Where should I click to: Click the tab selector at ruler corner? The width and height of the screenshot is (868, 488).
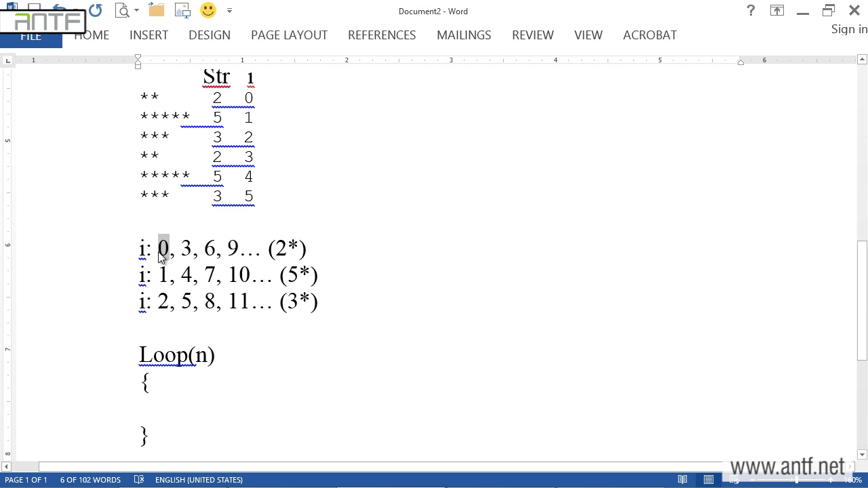point(7,61)
